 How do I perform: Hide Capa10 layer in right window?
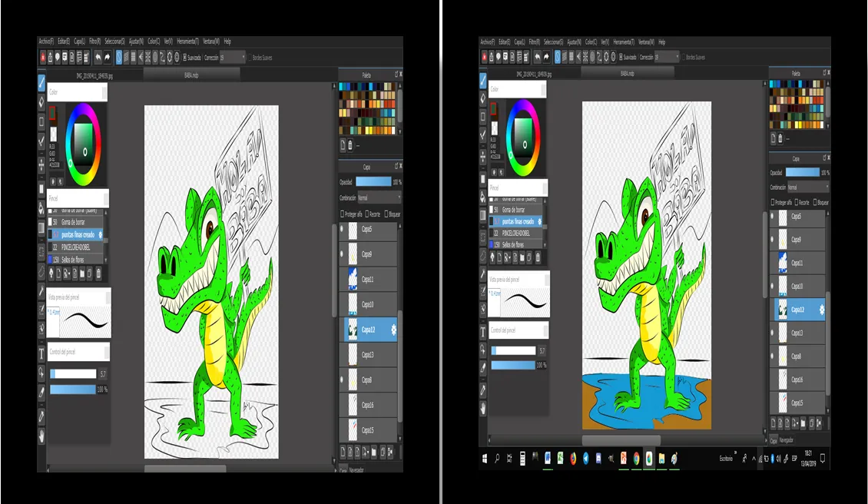point(772,286)
